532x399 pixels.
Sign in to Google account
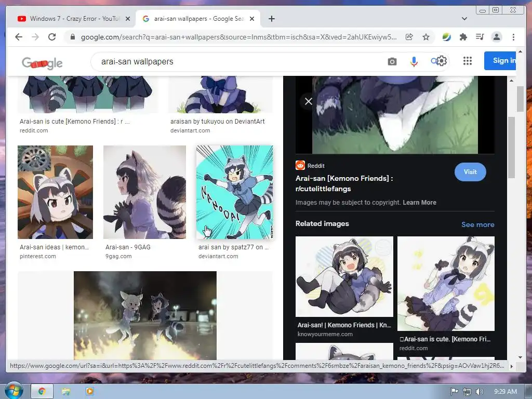click(x=500, y=61)
